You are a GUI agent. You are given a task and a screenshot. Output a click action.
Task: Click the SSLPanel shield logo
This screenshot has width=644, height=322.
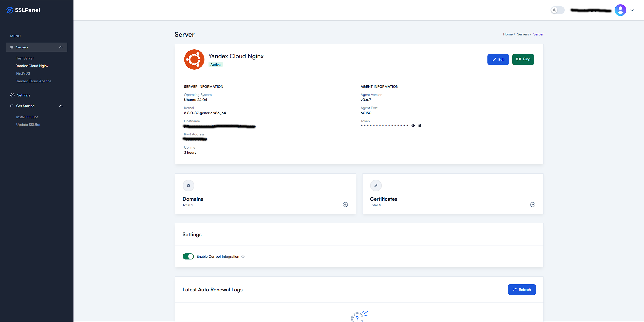click(x=10, y=10)
